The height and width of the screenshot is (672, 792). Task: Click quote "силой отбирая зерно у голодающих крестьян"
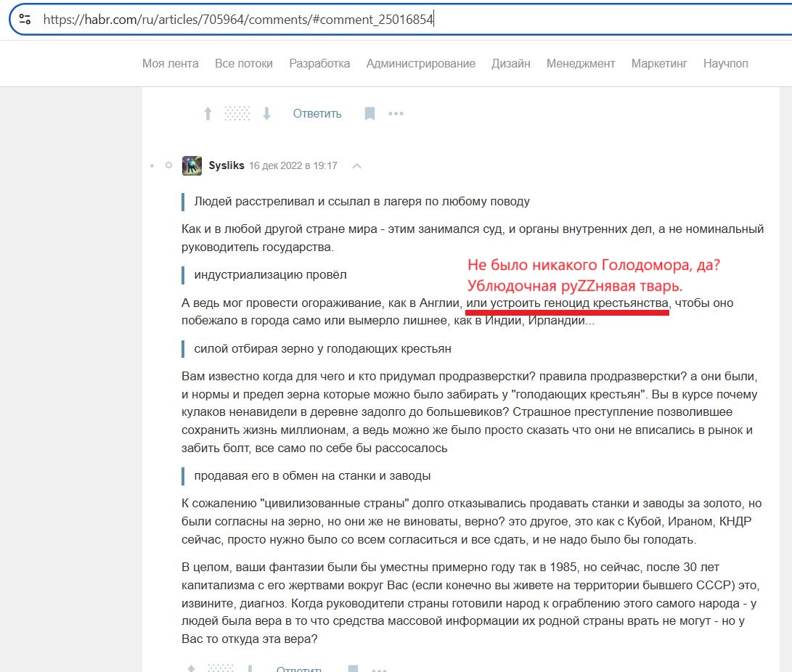tap(322, 348)
